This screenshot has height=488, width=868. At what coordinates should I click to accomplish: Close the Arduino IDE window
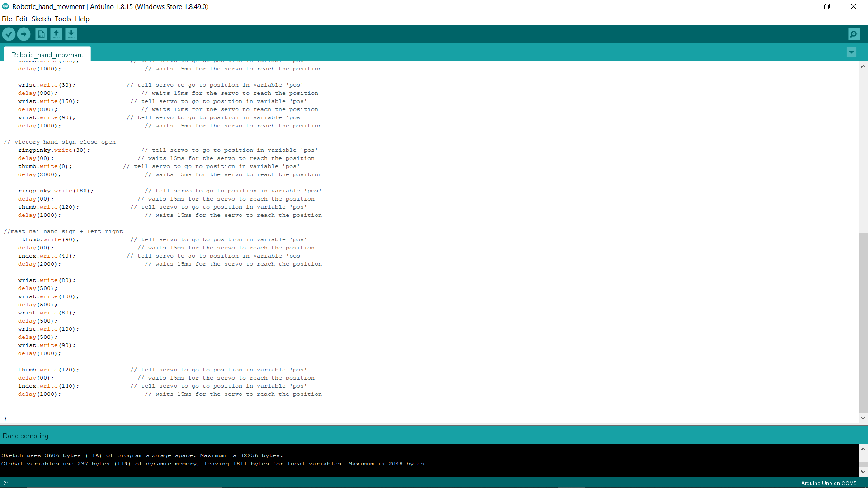coord(854,6)
